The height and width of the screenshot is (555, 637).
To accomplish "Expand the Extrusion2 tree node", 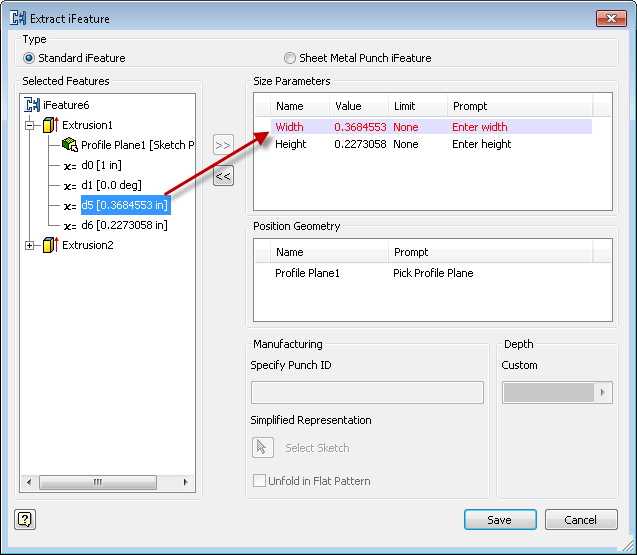I will [x=31, y=245].
